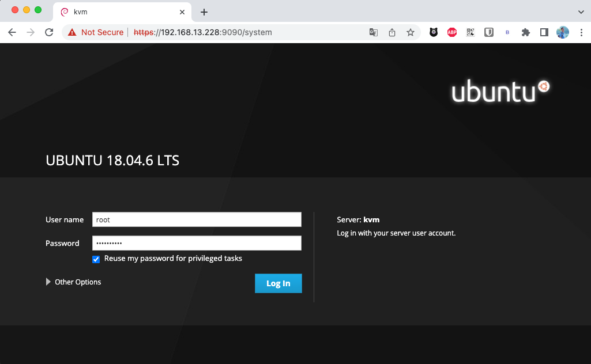Click the 'Not Secure' label

click(102, 32)
